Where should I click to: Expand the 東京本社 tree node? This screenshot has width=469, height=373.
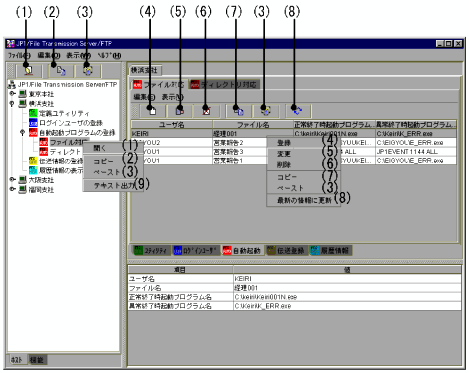[x=12, y=94]
